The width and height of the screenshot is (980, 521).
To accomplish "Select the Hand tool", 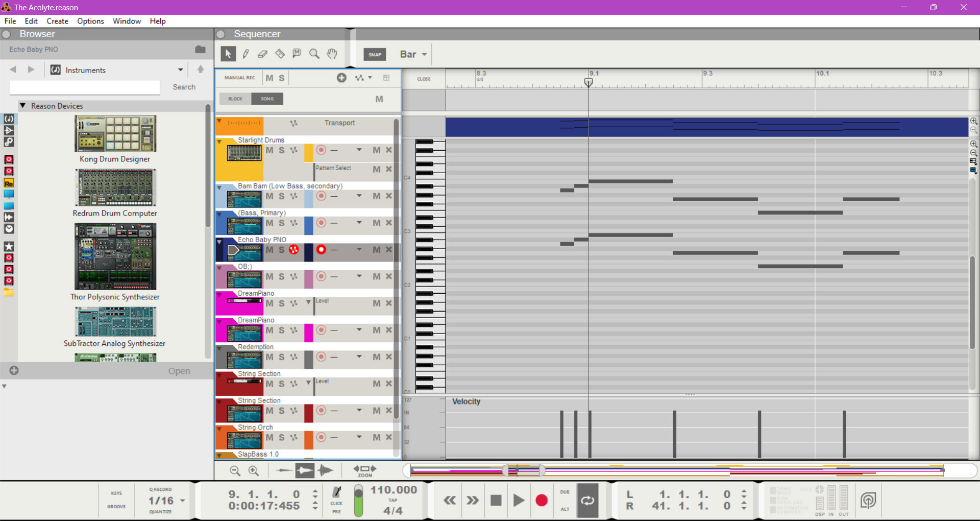I will pos(332,54).
